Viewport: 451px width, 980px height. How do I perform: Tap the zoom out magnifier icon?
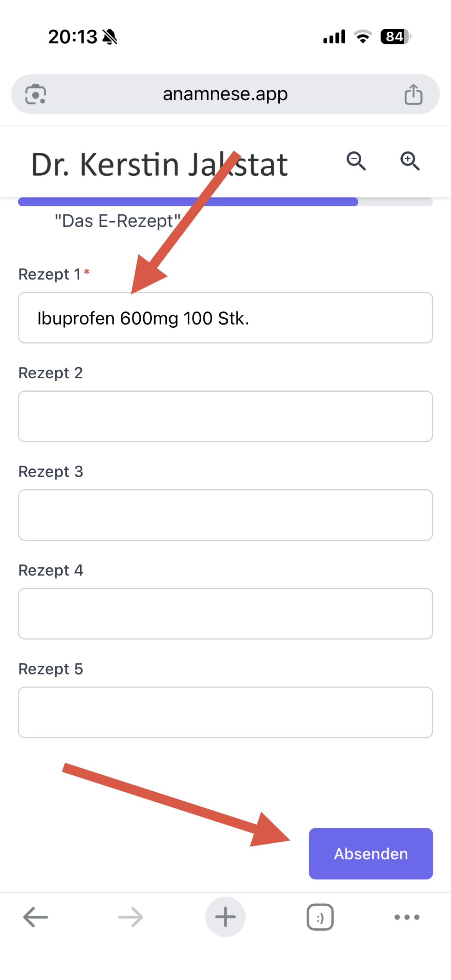(356, 161)
